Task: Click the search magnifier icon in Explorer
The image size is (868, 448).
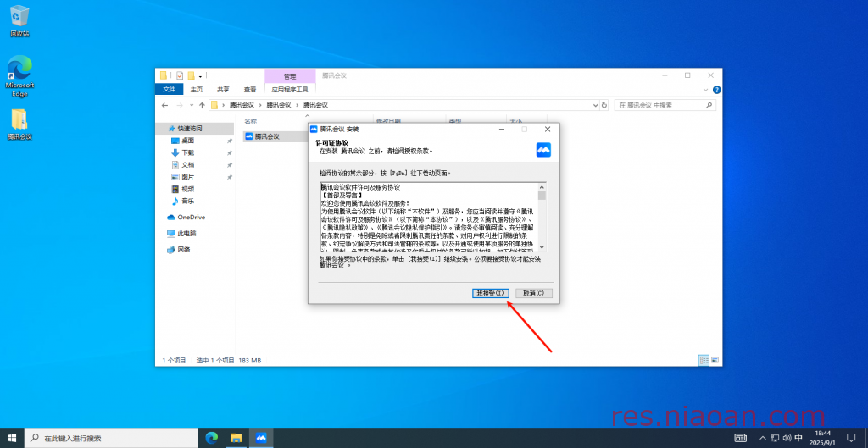Action: [709, 105]
